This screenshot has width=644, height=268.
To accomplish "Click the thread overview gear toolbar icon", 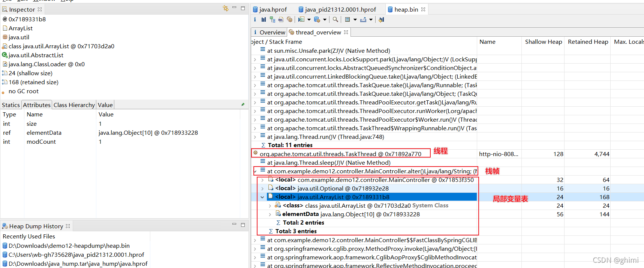I will coord(289,19).
